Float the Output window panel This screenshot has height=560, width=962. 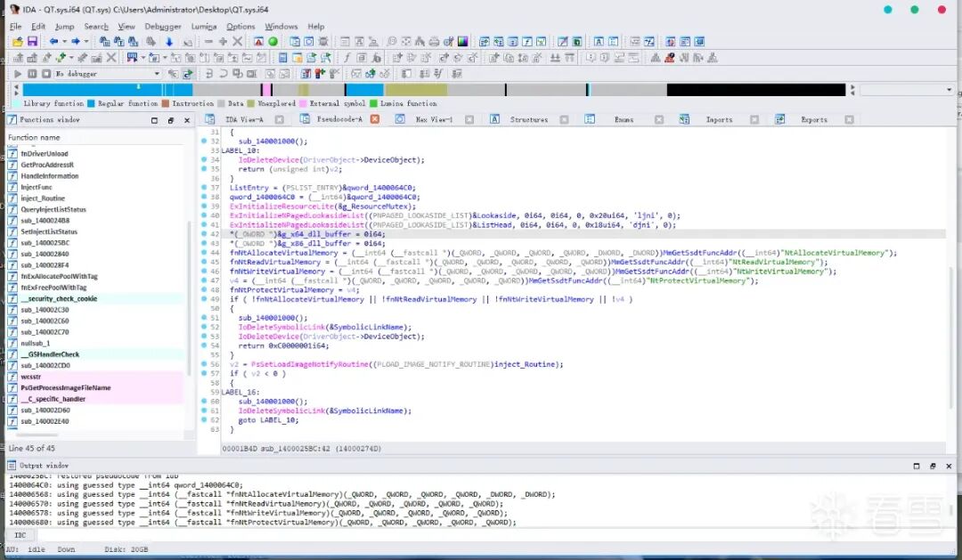click(x=933, y=467)
